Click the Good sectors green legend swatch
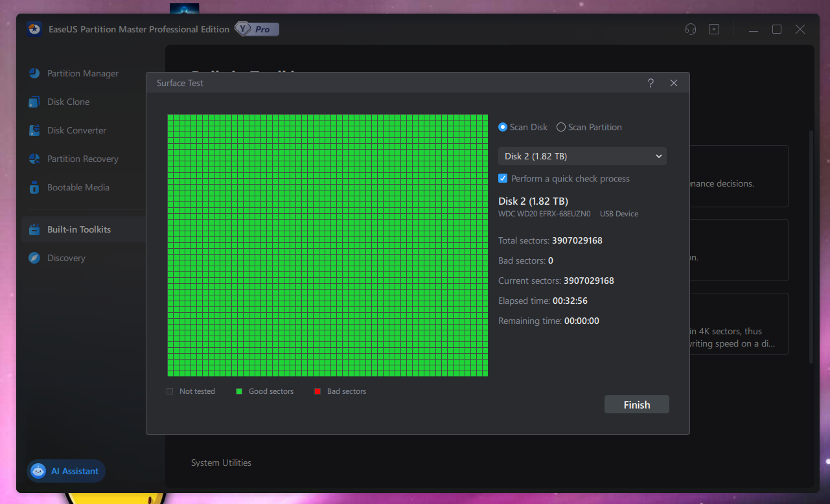 click(239, 391)
